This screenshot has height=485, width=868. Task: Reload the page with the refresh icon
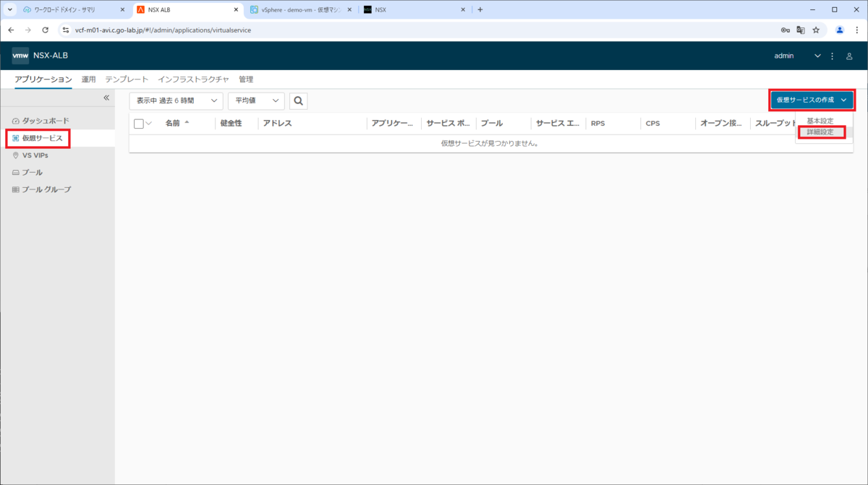click(46, 30)
